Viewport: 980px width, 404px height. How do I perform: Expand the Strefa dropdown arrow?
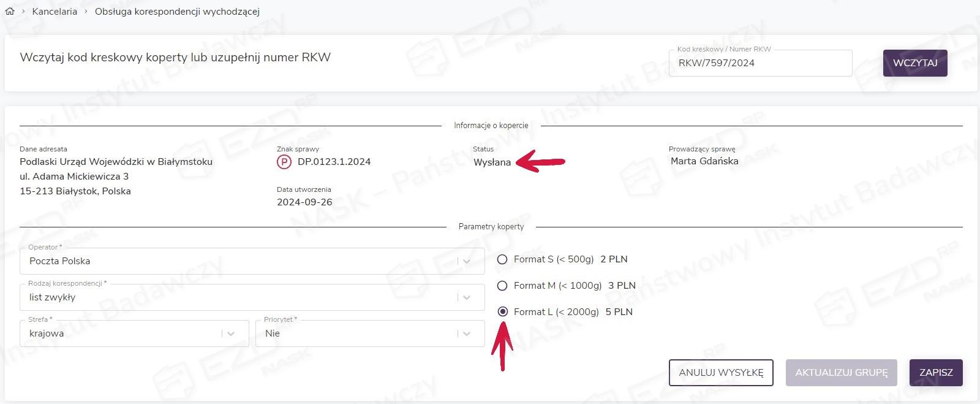(231, 333)
